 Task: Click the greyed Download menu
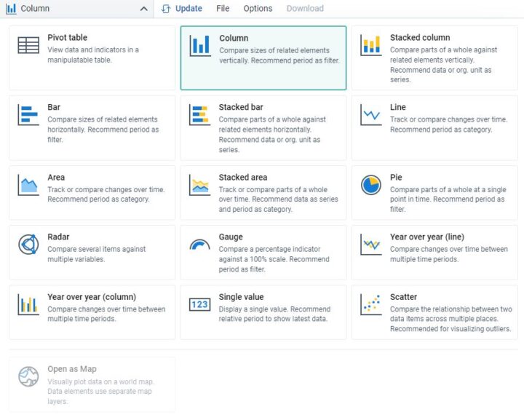305,8
